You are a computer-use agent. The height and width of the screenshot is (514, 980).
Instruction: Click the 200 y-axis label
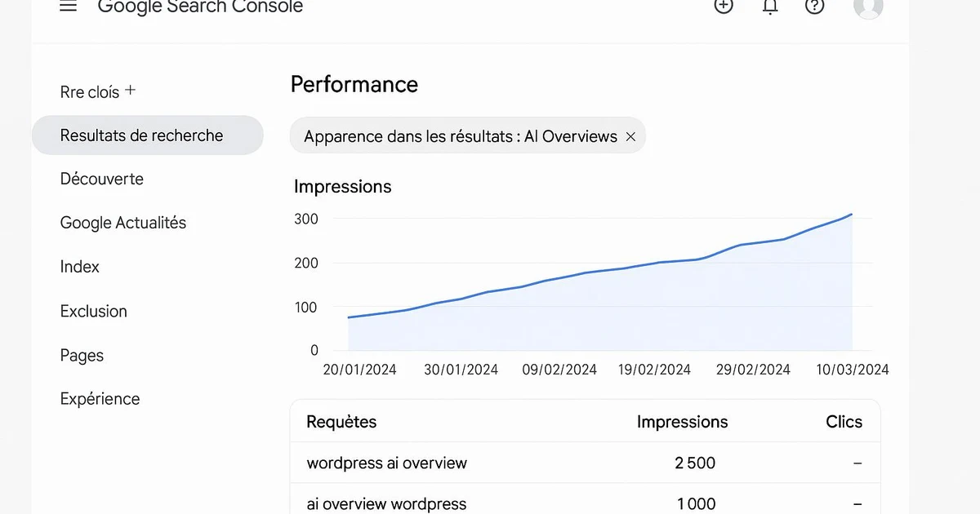coord(306,263)
